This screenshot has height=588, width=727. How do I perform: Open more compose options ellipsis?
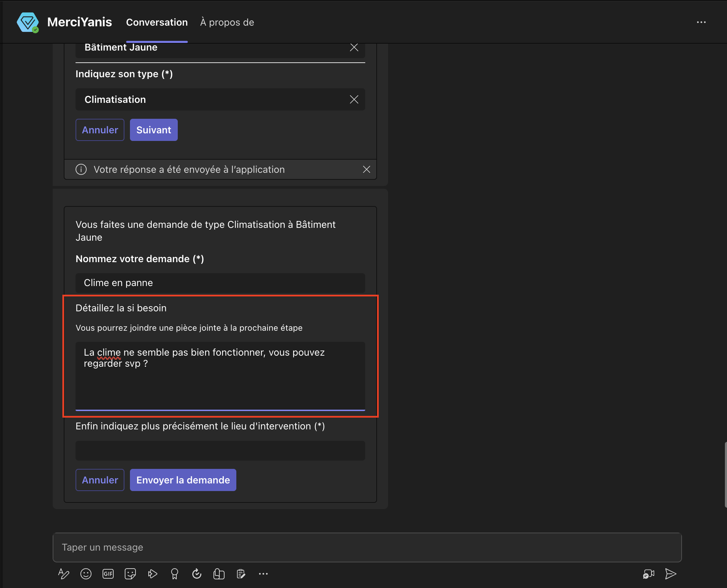(263, 574)
